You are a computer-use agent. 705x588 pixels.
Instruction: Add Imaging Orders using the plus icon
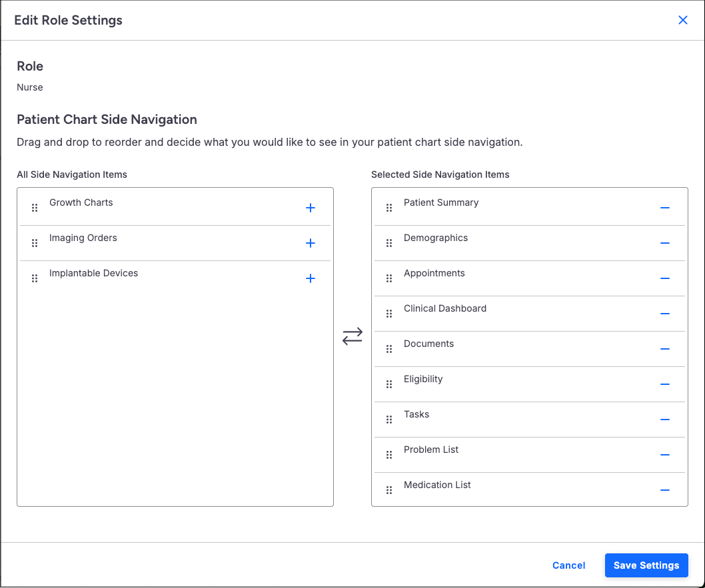point(310,243)
